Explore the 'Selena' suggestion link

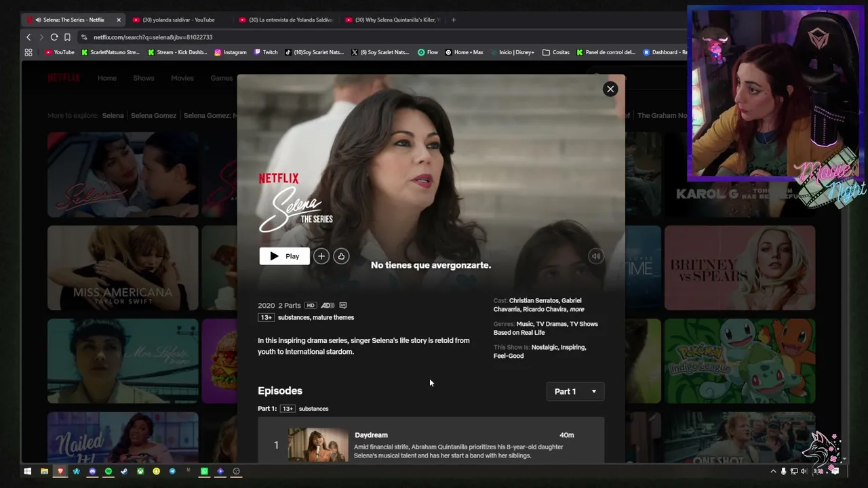coord(113,115)
